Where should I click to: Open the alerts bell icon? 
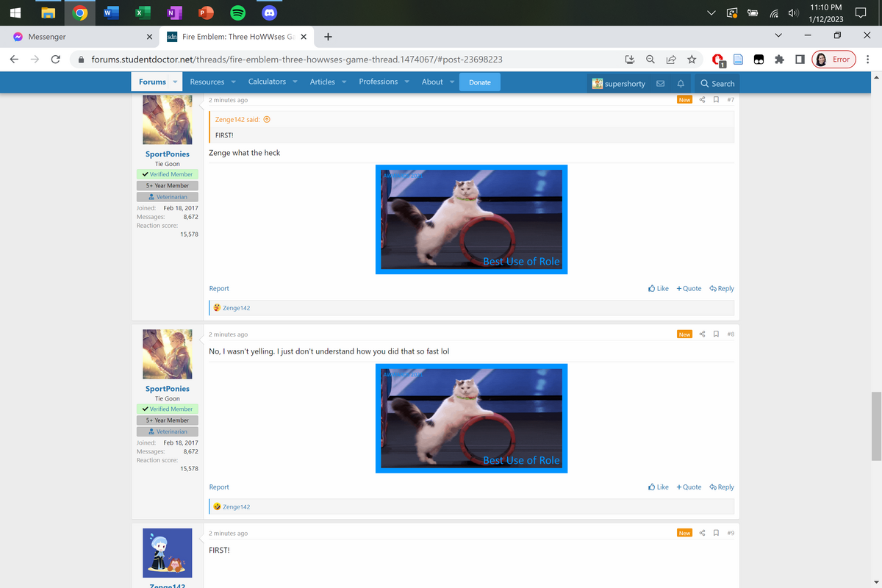point(681,83)
